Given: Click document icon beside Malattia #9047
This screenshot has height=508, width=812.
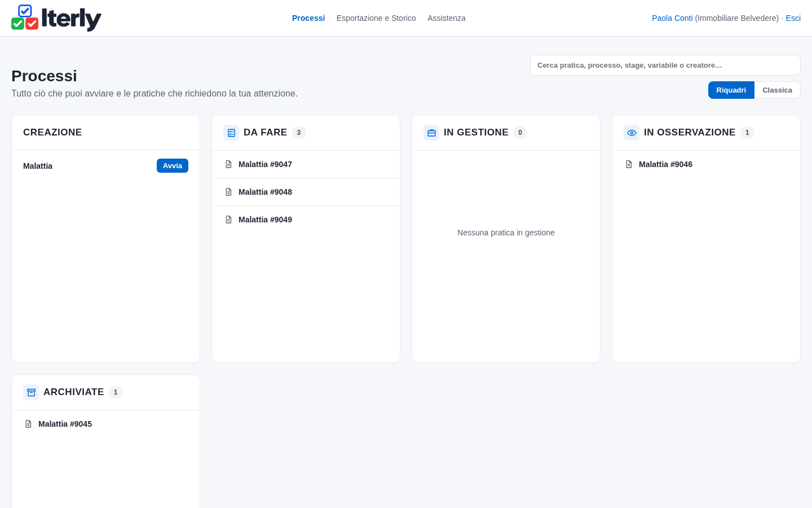Looking at the screenshot, I should click(228, 164).
